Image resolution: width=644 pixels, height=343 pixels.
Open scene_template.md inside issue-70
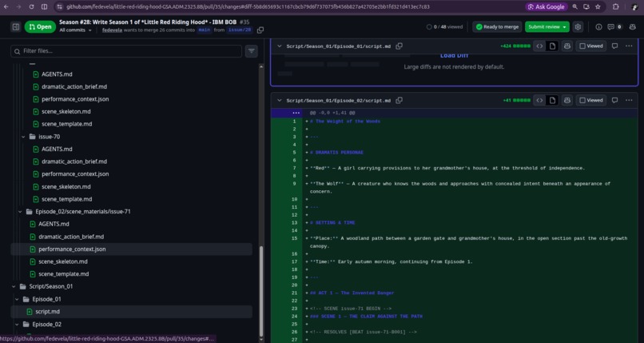[x=66, y=199]
